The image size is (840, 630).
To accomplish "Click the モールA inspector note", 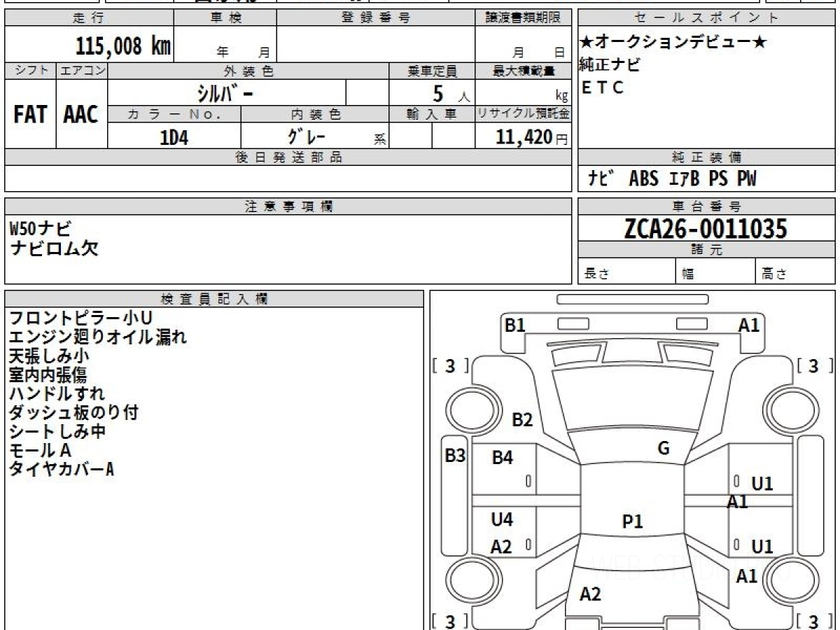I will (40, 451).
